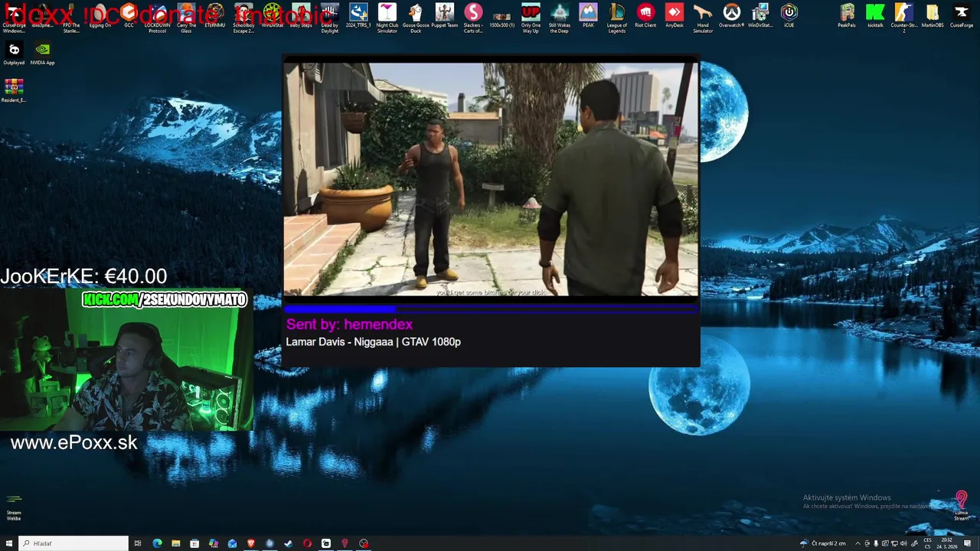Launch the GCC desktop icon

(x=129, y=16)
